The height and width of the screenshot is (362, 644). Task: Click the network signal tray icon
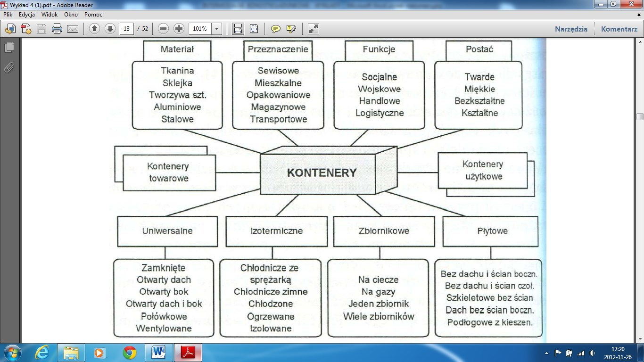click(x=581, y=353)
